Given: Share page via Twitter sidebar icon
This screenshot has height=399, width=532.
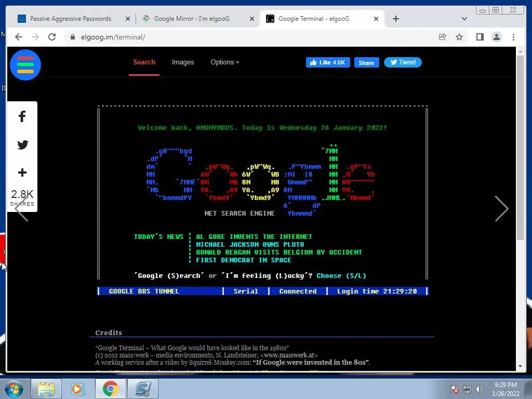Looking at the screenshot, I should click(22, 144).
